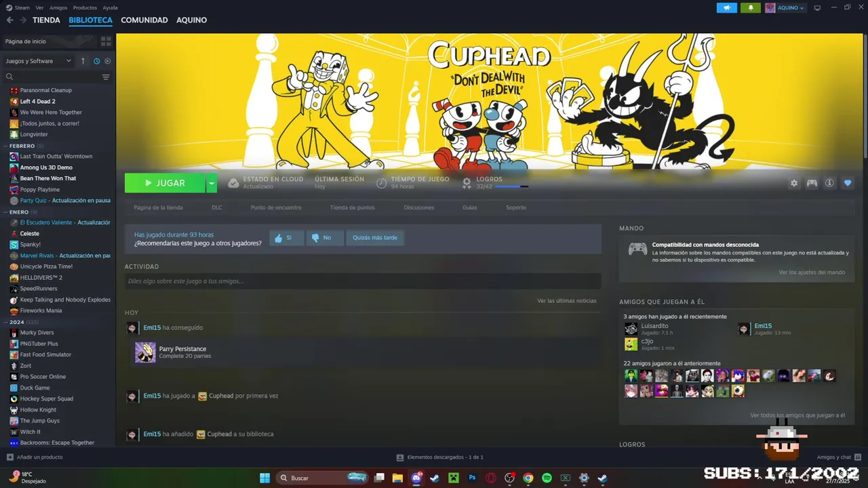The height and width of the screenshot is (488, 868).
Task: Click the Quizás más tarde button
Action: (375, 238)
